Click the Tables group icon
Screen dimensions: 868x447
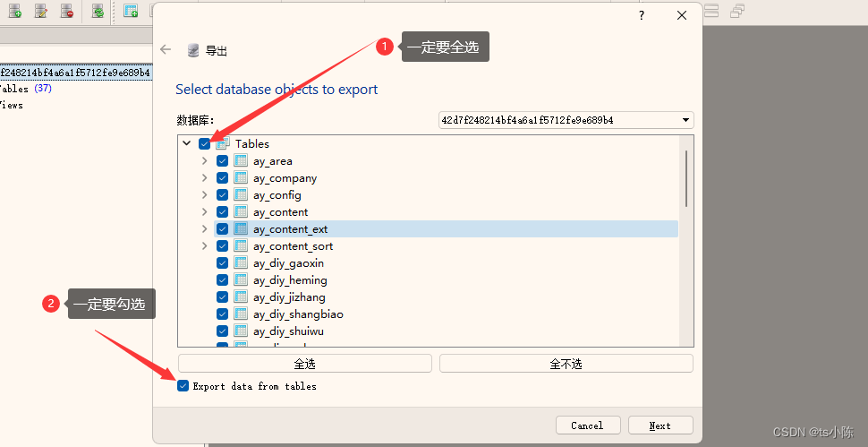coord(223,144)
